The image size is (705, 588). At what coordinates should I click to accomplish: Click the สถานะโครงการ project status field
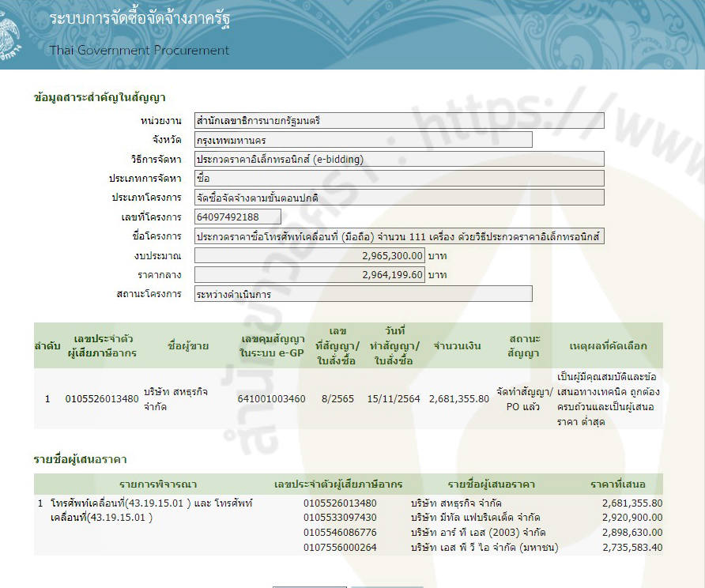click(363, 294)
